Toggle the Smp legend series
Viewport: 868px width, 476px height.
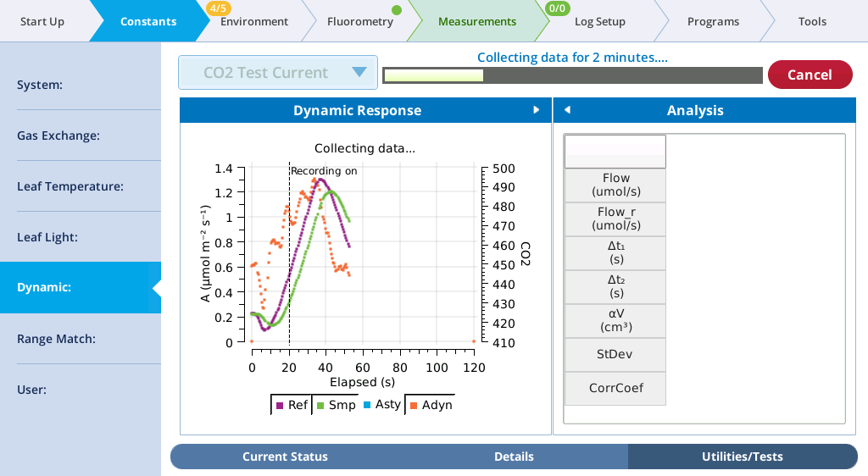(336, 405)
